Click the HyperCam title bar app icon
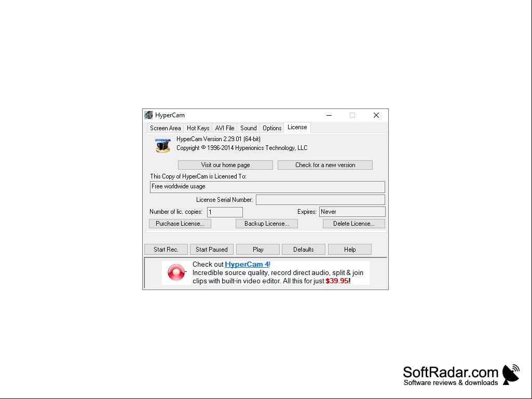 pos(148,115)
